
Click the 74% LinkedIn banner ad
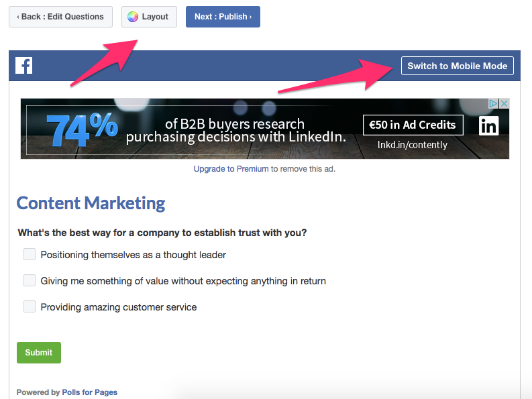[264, 129]
